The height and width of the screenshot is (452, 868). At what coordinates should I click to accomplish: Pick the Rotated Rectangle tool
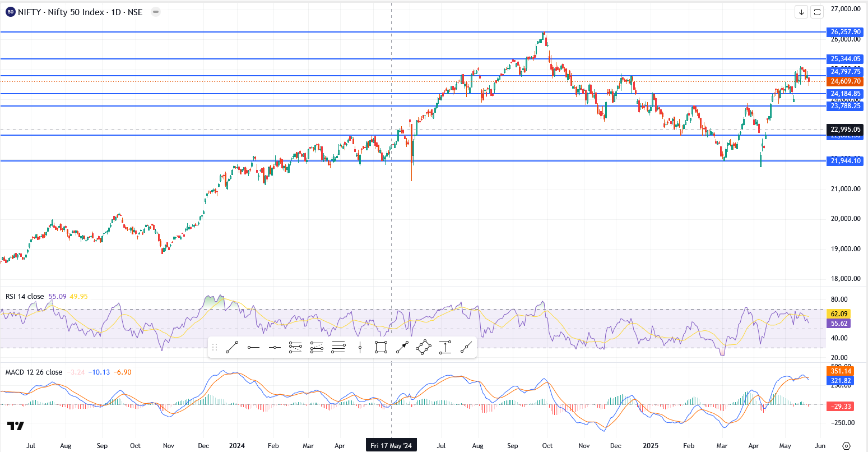[x=424, y=348]
